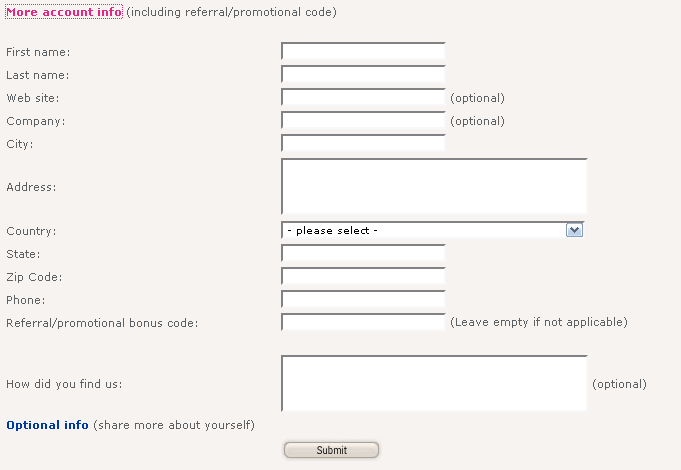Click the Company input field
This screenshot has width=681, height=470.
(x=363, y=120)
